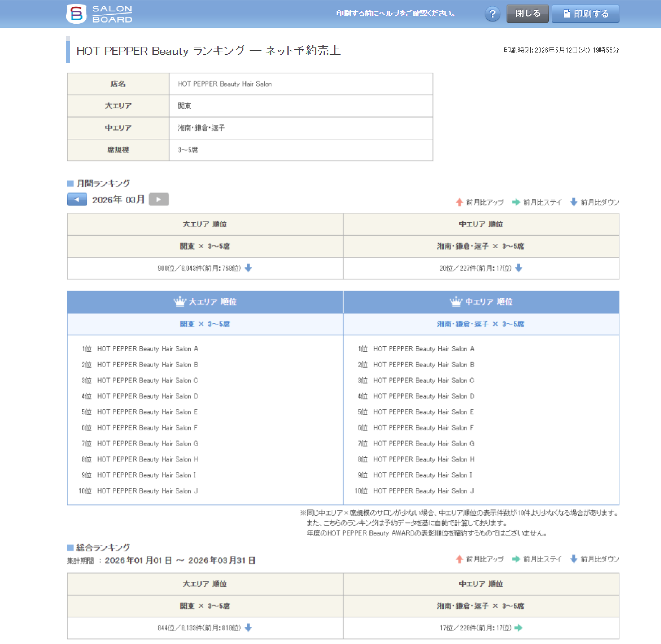Viewport: 661px width, 644px height.
Task: Select 5位 Hair Salon E in 中エリア list
Action: click(416, 412)
